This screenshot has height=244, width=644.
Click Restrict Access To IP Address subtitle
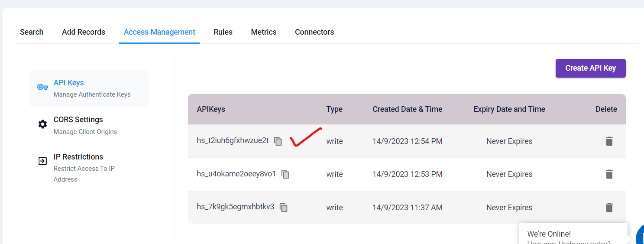pyautogui.click(x=84, y=174)
